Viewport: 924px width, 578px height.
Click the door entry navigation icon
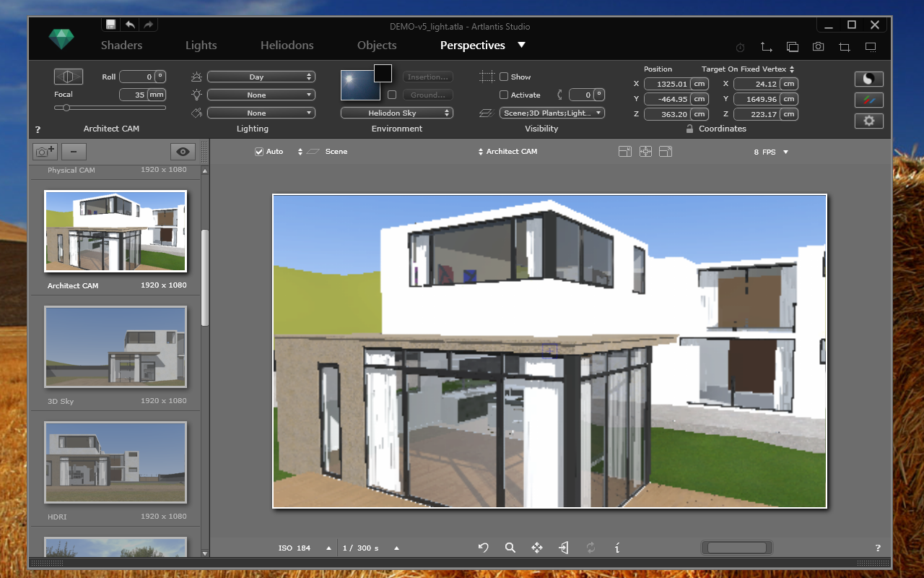(564, 548)
